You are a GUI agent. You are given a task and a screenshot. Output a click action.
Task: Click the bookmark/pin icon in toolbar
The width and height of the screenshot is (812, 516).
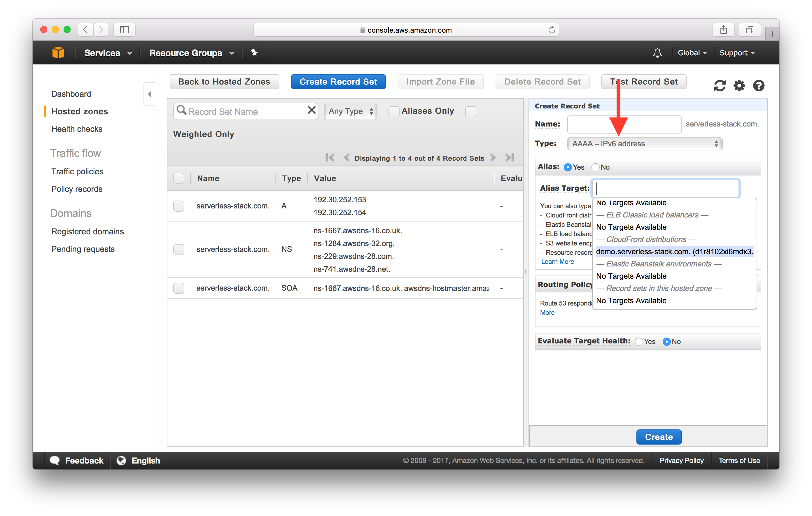pos(253,53)
